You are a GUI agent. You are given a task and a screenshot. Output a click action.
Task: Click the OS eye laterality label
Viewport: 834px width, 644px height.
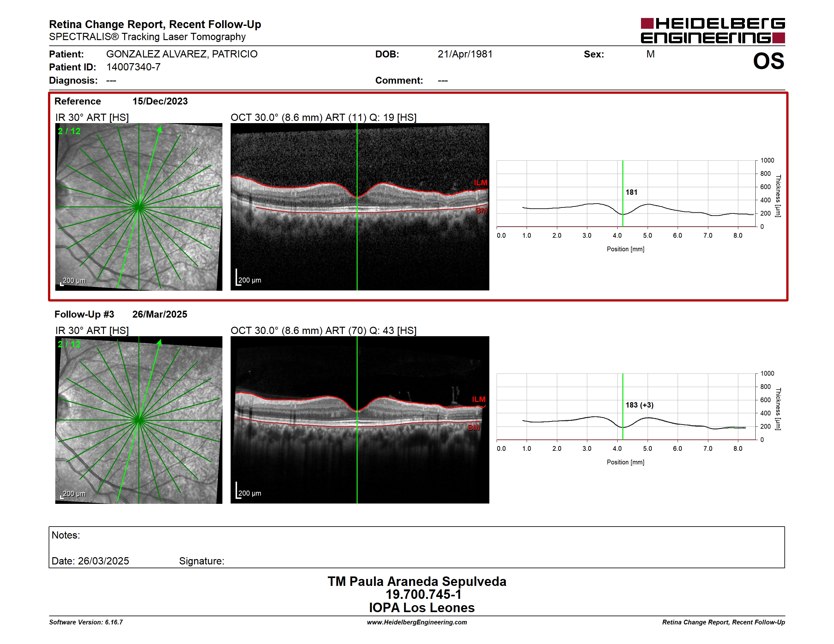[x=768, y=61]
